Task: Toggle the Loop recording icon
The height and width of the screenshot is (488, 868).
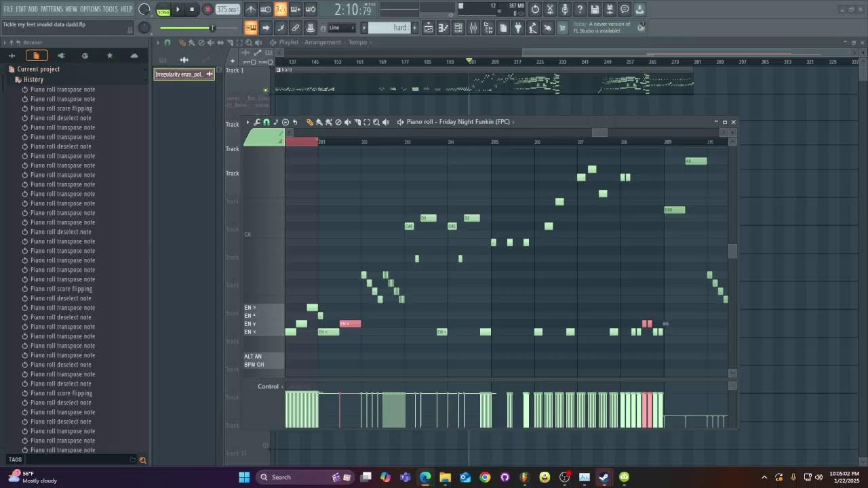Action: pos(311,9)
